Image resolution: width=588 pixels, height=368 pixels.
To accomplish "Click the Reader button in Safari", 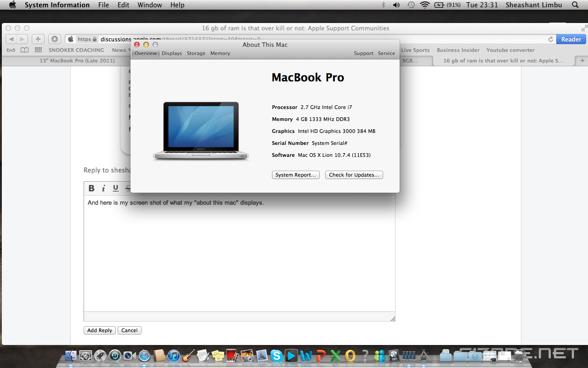I will click(571, 39).
